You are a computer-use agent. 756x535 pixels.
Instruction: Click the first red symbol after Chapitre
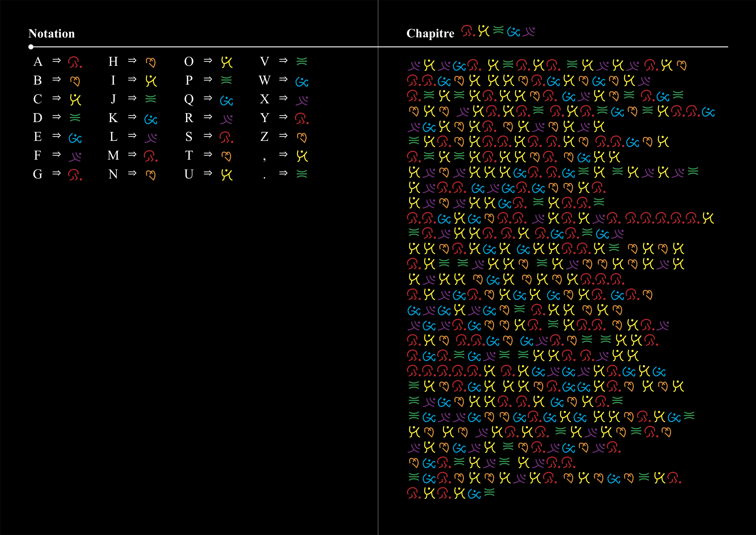pos(468,31)
